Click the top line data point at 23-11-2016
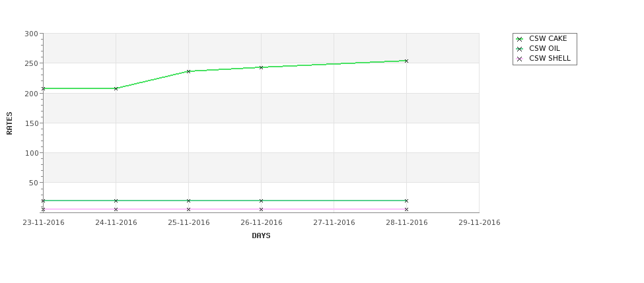 [x=43, y=88]
